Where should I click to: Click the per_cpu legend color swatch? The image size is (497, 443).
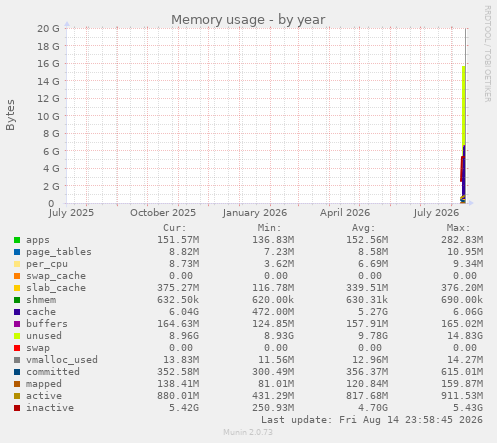(x=17, y=264)
